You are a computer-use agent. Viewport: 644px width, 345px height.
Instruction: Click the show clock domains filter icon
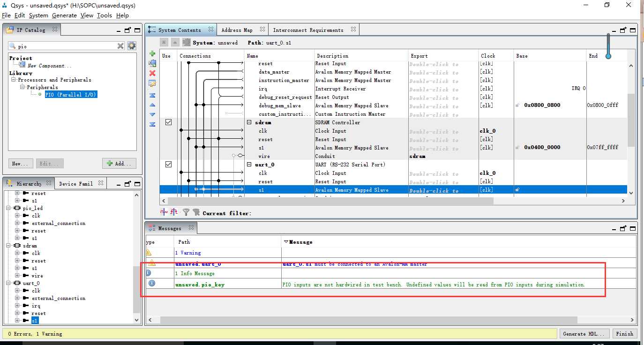click(164, 212)
